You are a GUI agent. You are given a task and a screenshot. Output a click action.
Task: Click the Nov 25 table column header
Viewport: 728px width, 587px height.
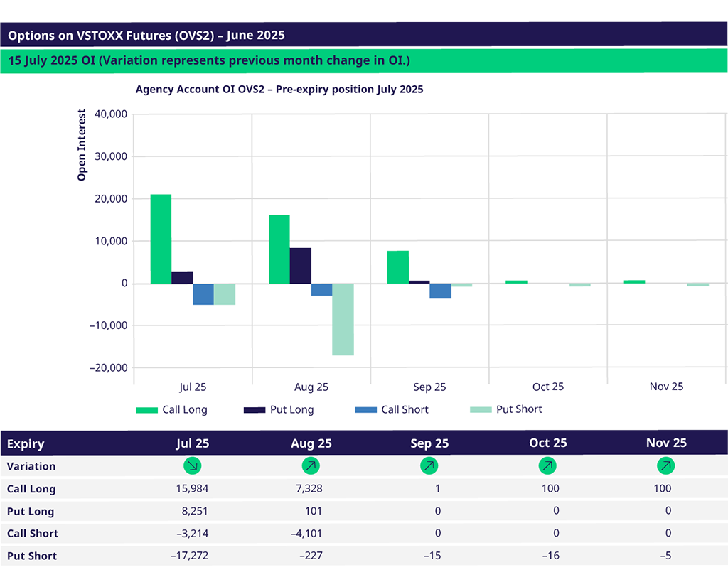pyautogui.click(x=666, y=443)
